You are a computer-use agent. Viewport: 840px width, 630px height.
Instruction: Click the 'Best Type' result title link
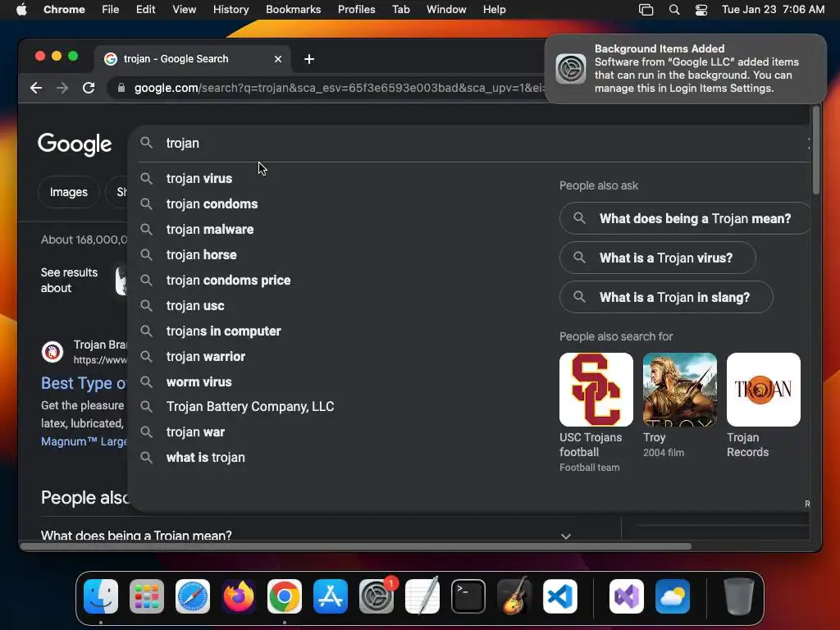84,383
